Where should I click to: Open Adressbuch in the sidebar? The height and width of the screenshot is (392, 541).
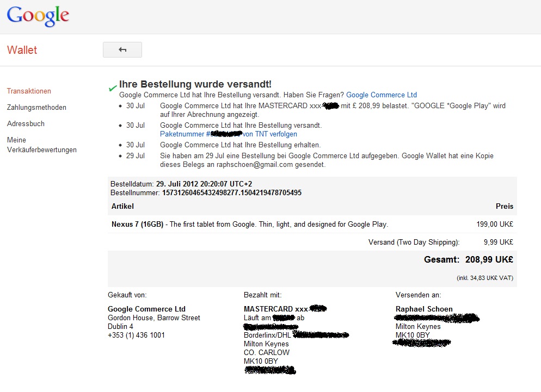[26, 123]
